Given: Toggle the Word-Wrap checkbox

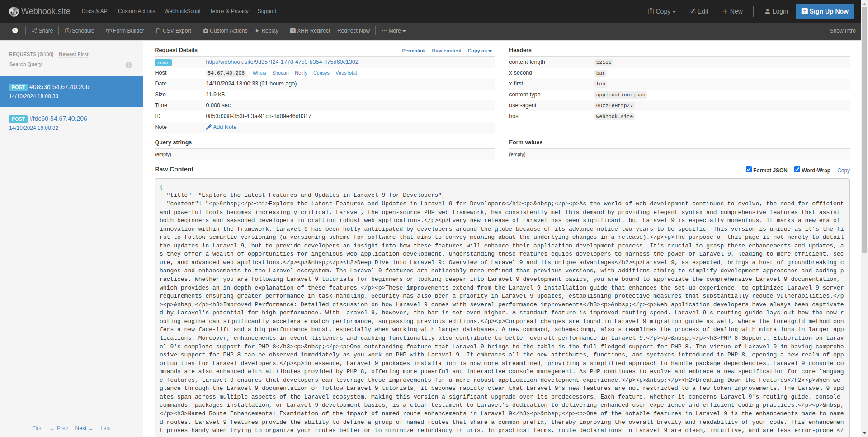Looking at the screenshot, I should click(x=797, y=170).
